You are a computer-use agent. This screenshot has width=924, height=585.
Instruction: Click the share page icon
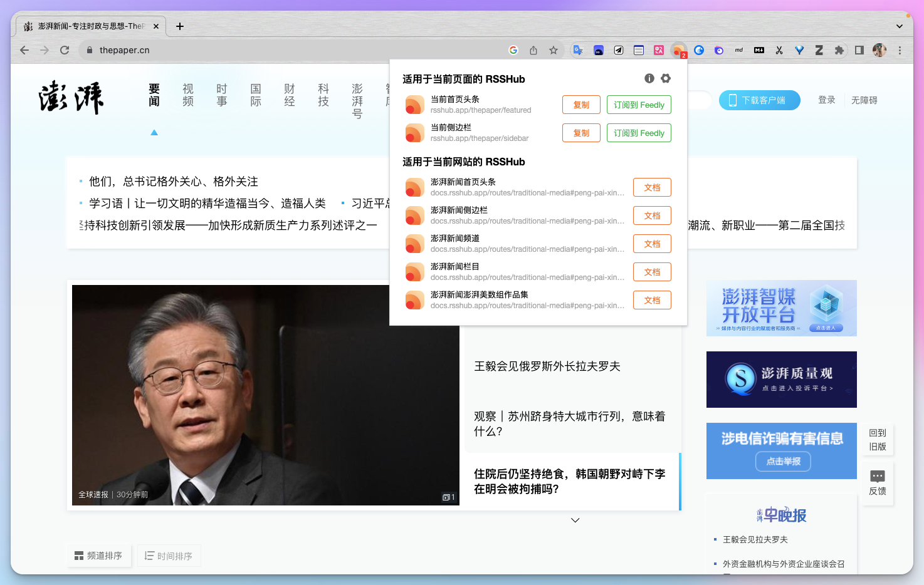(533, 50)
